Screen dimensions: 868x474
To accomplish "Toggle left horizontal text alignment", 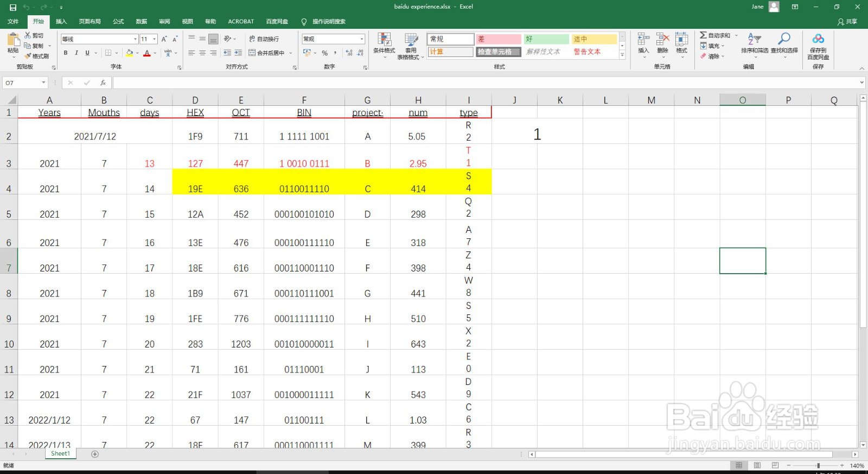I will point(192,53).
